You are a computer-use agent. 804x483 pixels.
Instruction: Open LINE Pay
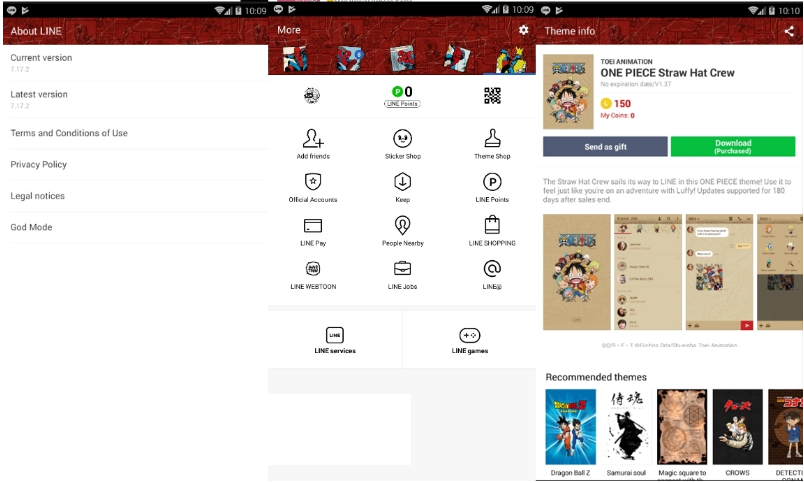(x=313, y=231)
